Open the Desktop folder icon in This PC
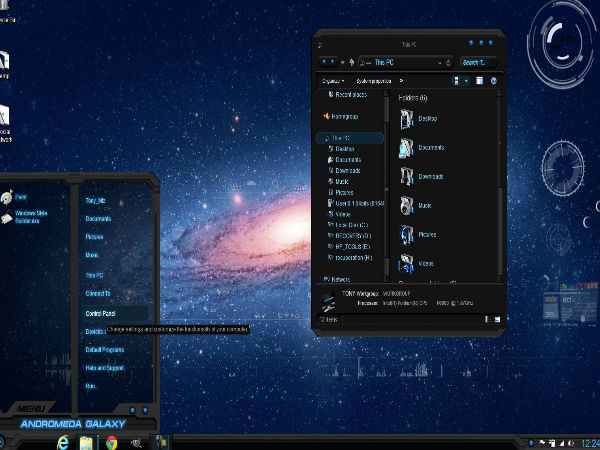The image size is (600, 450). click(x=406, y=119)
